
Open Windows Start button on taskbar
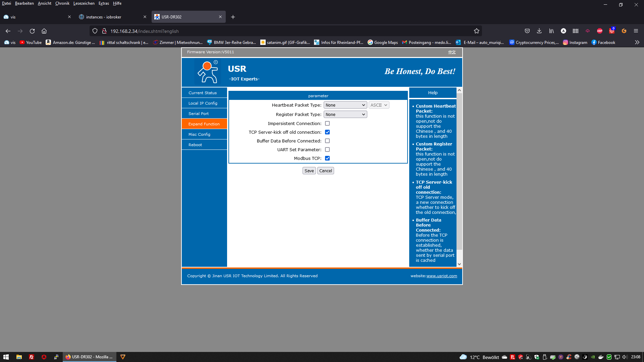(6, 357)
